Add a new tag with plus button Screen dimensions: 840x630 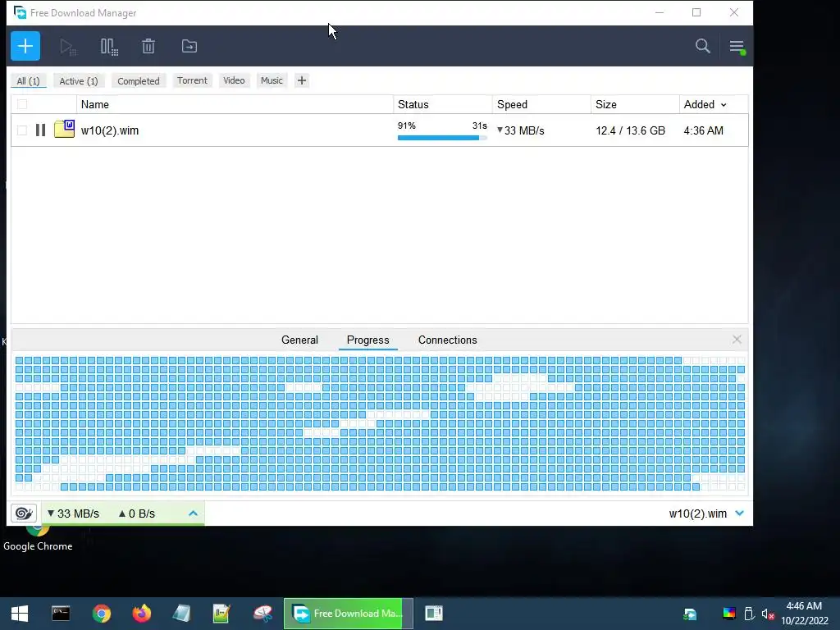pyautogui.click(x=302, y=80)
